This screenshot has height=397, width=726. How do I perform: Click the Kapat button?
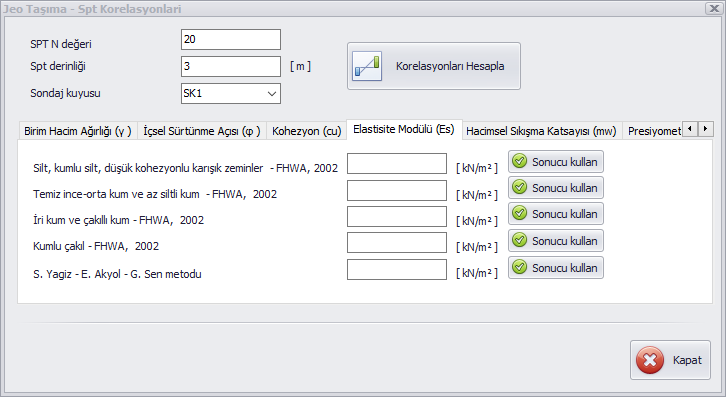(x=670, y=360)
